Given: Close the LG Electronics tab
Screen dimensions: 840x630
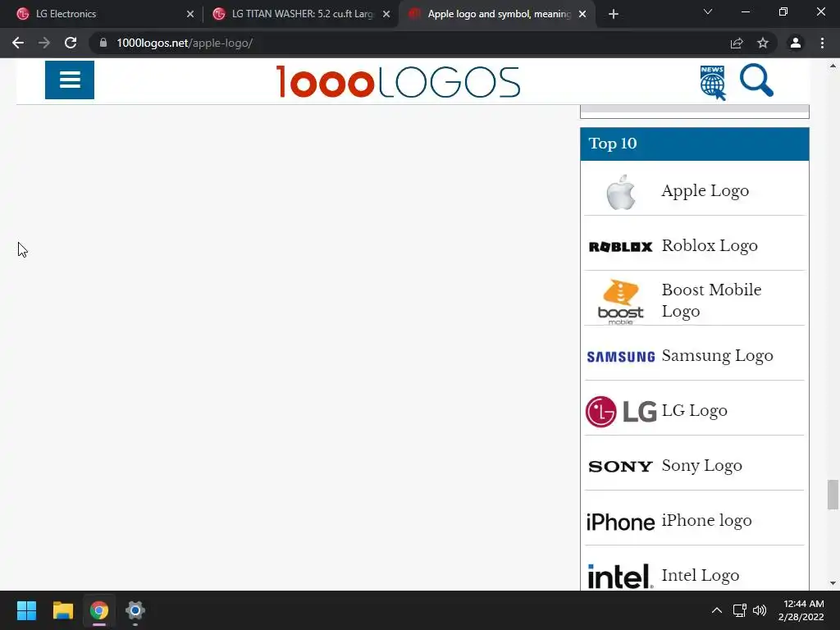Looking at the screenshot, I should [x=190, y=14].
